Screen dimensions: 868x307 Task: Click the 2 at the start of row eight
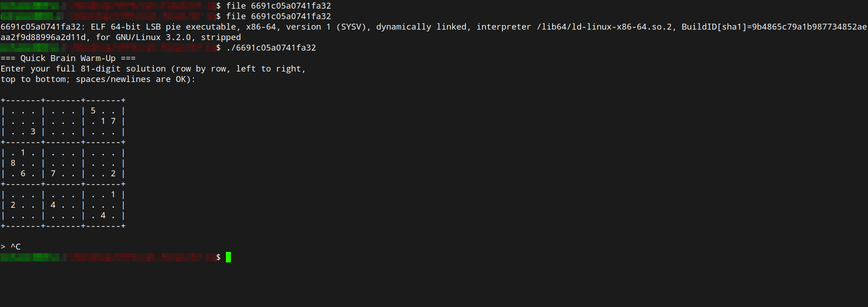tap(13, 205)
